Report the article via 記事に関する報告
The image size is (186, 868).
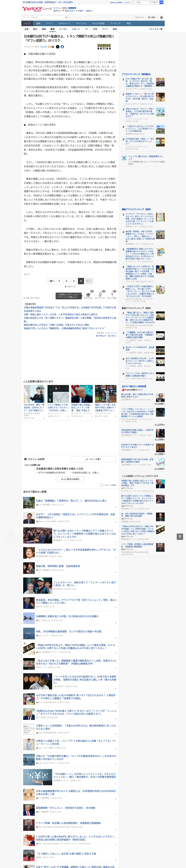click(x=32, y=298)
